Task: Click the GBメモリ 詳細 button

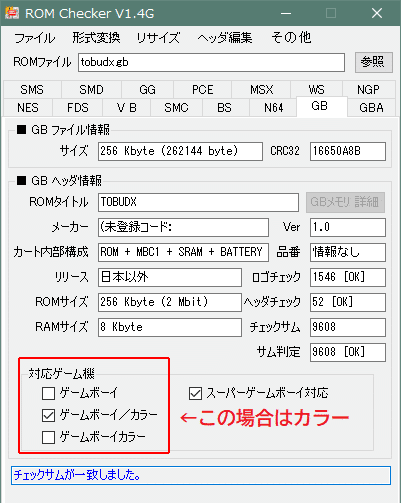Action: click(x=345, y=202)
